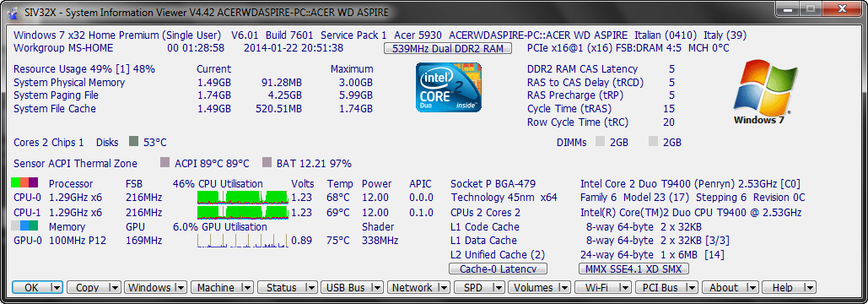This screenshot has height=304, width=868.
Task: Click the Volumes button
Action: tap(533, 287)
